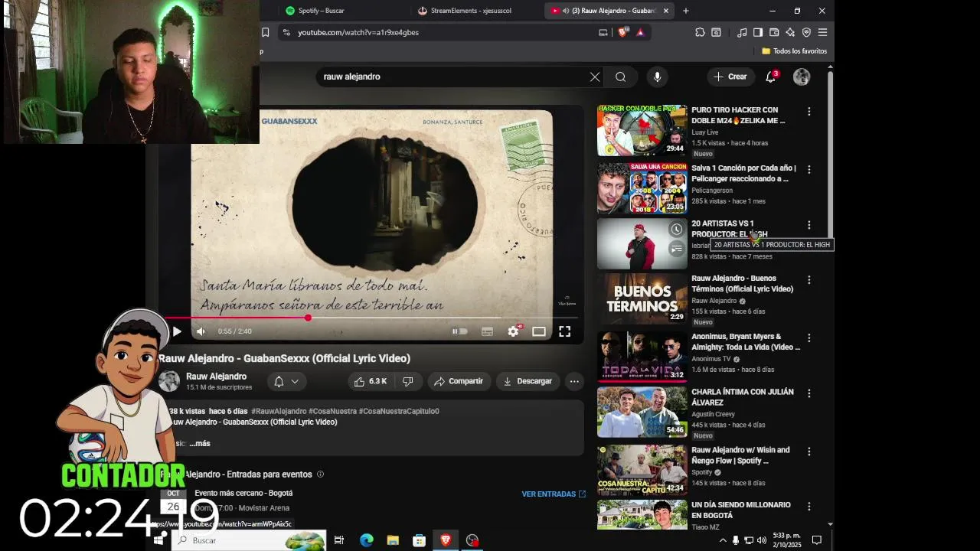This screenshot has width=980, height=551.
Task: Click the youtube.com address bar
Action: [436, 32]
